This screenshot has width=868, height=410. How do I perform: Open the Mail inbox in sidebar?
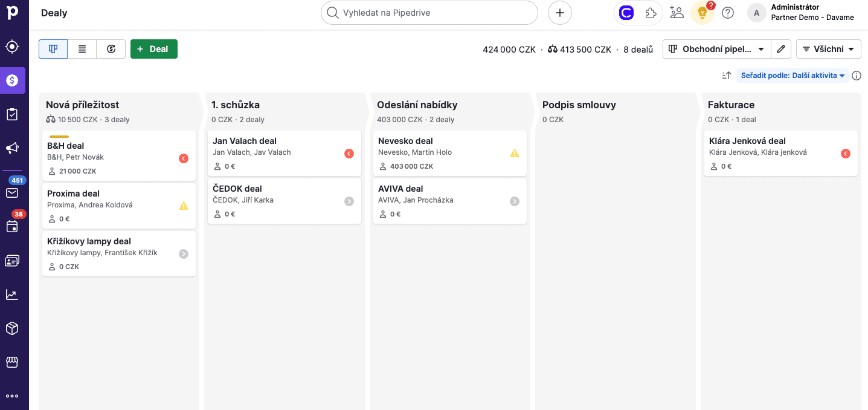tap(12, 193)
